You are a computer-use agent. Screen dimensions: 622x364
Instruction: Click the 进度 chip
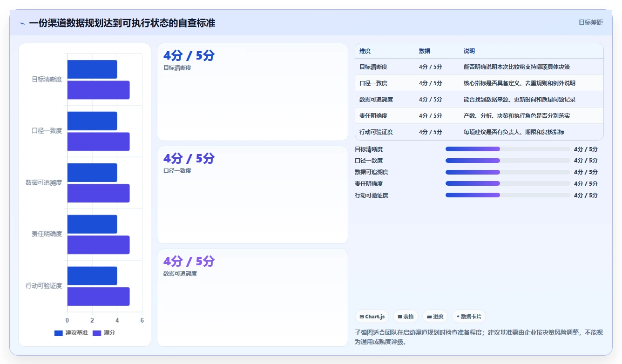coord(435,317)
